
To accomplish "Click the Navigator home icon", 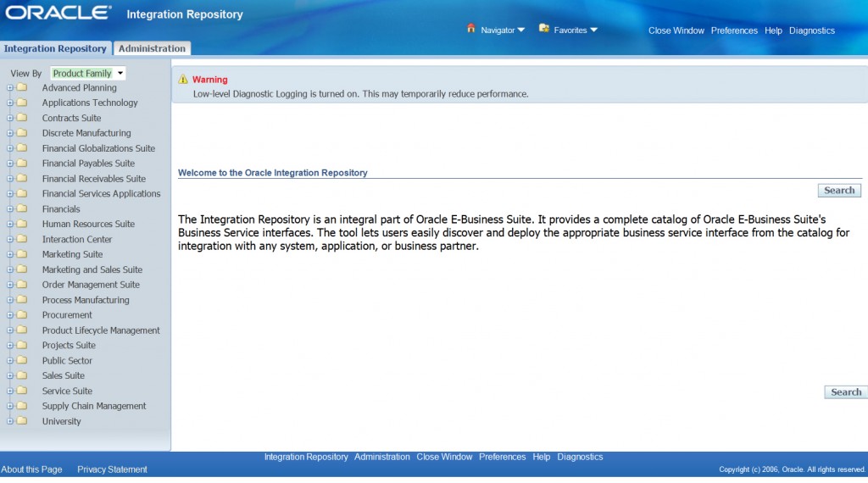I will point(471,28).
